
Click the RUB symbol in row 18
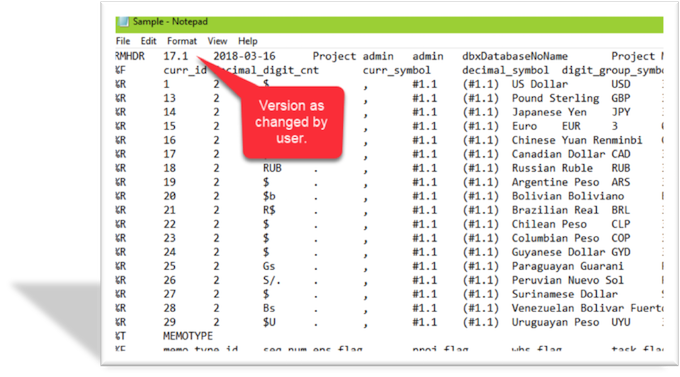pos(272,168)
